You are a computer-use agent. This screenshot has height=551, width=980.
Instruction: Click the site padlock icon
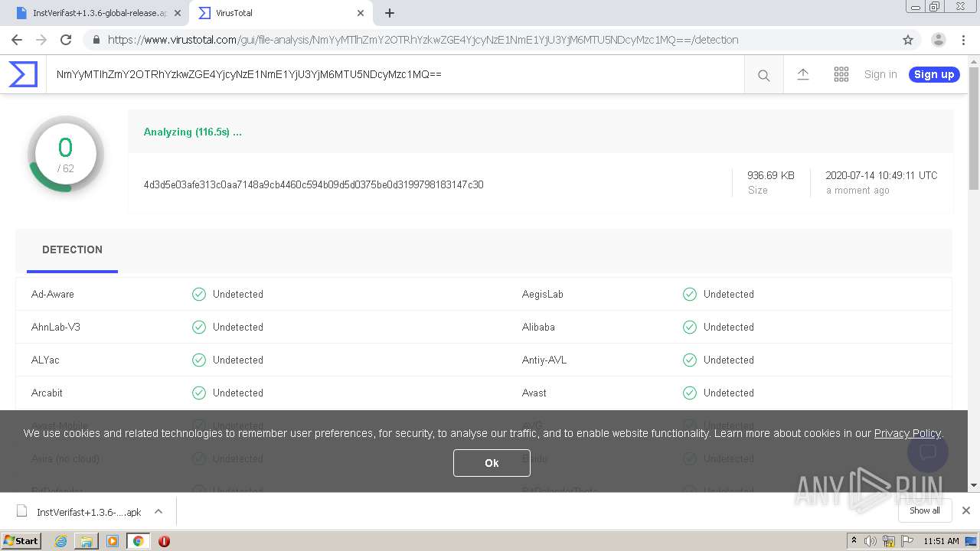coord(96,40)
